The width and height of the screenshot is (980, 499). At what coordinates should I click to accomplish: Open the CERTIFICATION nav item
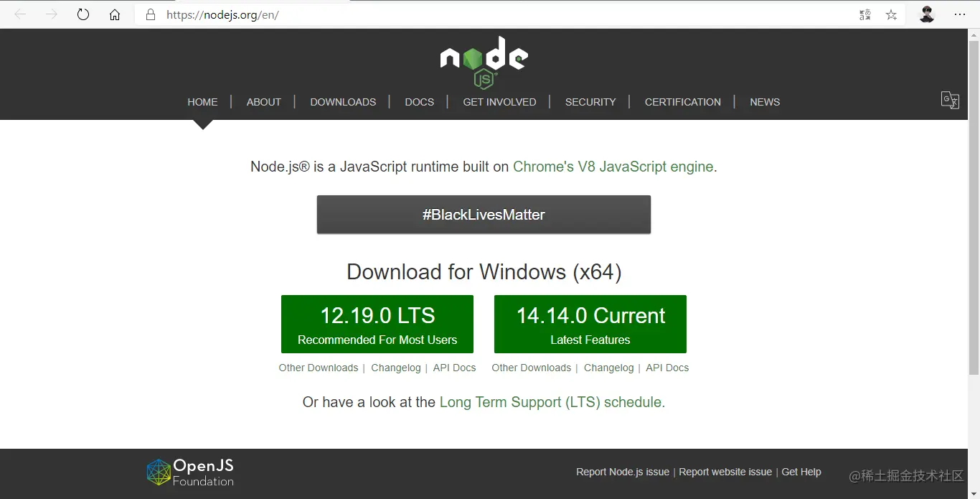click(x=682, y=102)
